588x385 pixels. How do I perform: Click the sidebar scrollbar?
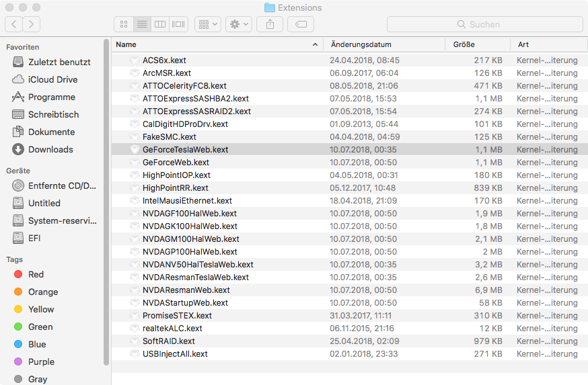tap(106, 202)
